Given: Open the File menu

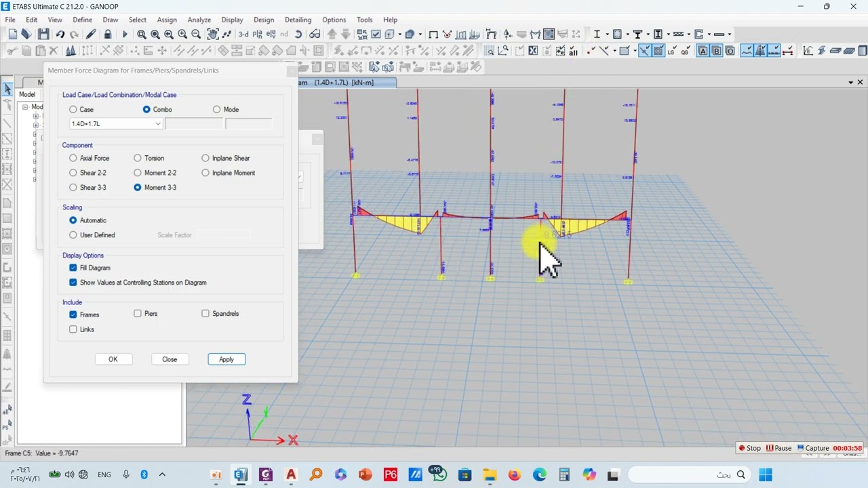Looking at the screenshot, I should 10,20.
